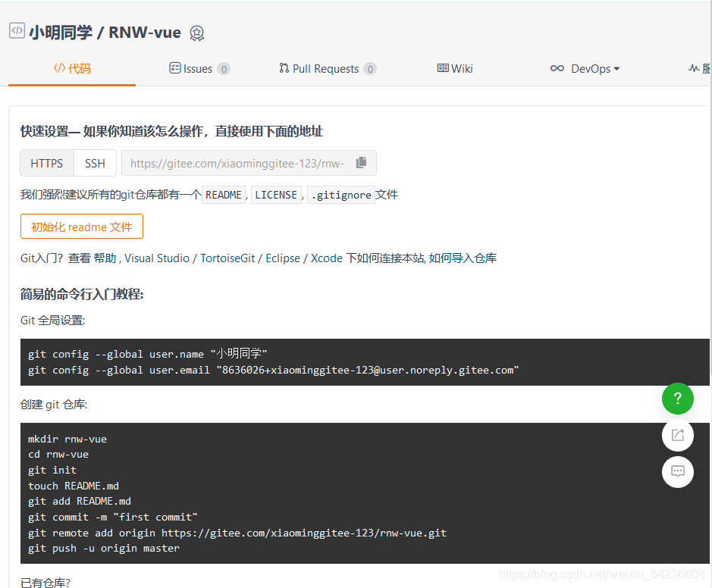This screenshot has width=712, height=588.
Task: Click the Pull Requests branch icon
Action: (284, 68)
